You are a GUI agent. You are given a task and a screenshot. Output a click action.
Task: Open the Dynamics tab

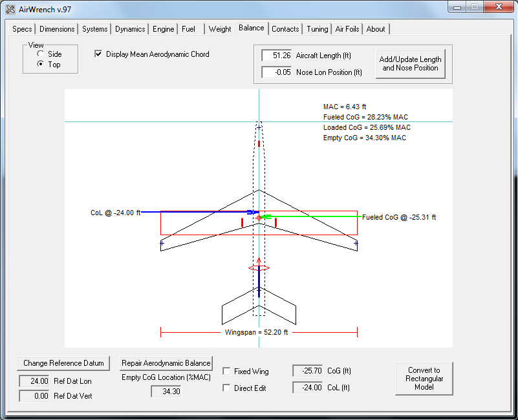tap(129, 28)
